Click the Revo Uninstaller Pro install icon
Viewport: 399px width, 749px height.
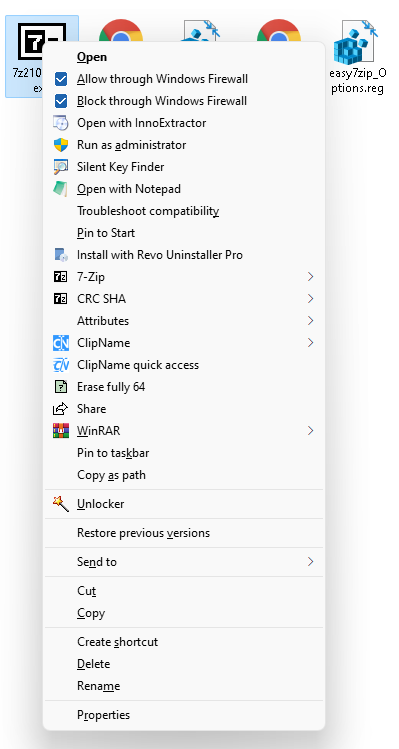pos(61,255)
